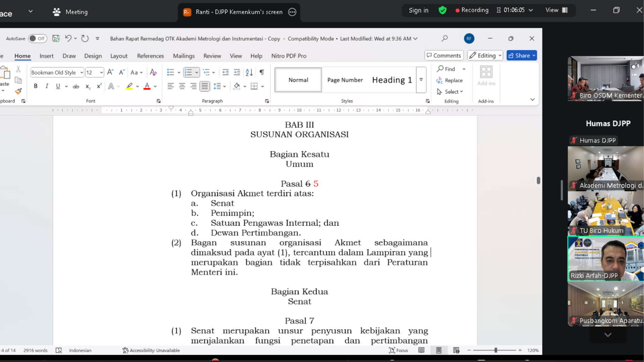This screenshot has height=362, width=644.
Task: Open the Bookman Old Style font dropdown
Action: 82,73
